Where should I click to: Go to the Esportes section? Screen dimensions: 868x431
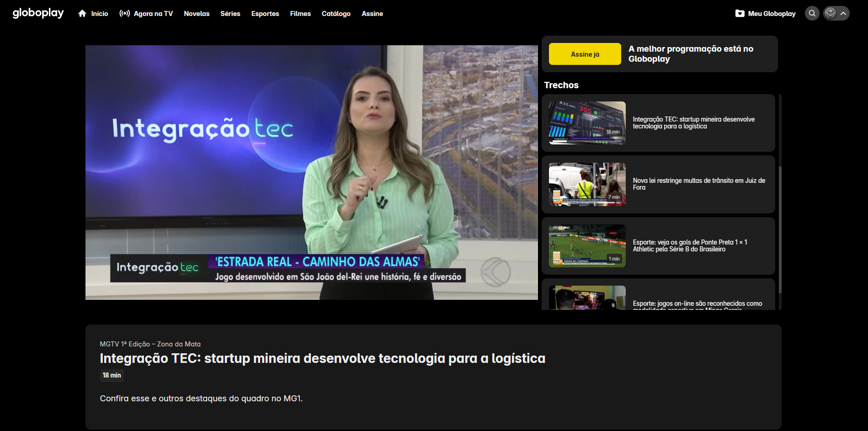pos(265,14)
